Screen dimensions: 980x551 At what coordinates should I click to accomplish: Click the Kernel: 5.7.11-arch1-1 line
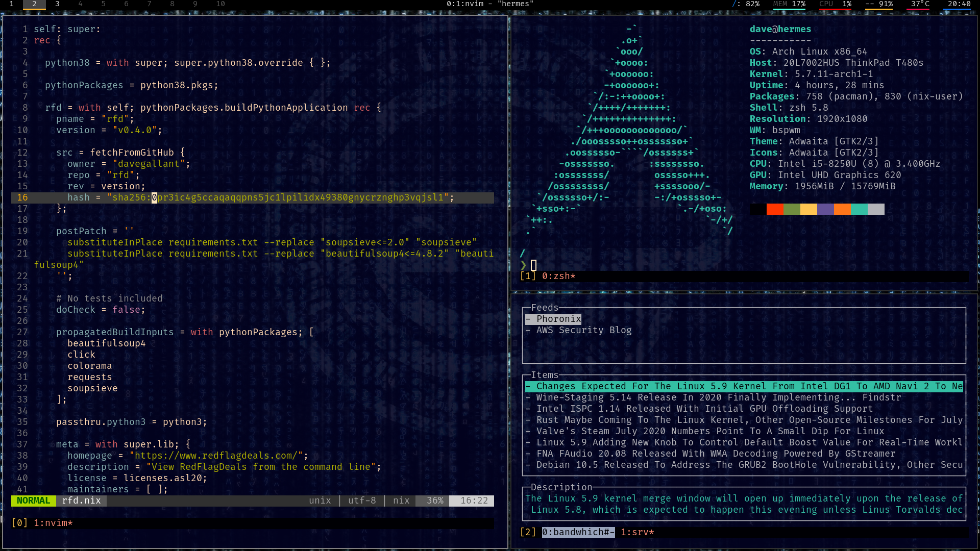point(811,74)
